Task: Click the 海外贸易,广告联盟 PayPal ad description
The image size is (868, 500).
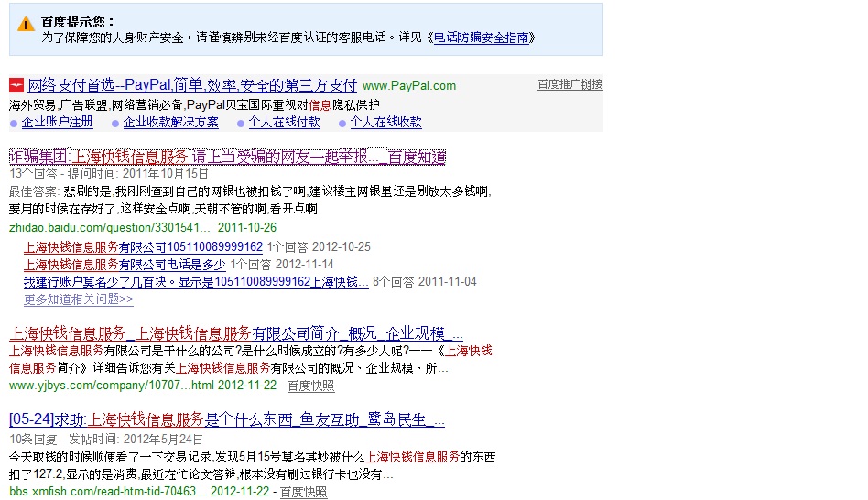Action: click(x=194, y=104)
